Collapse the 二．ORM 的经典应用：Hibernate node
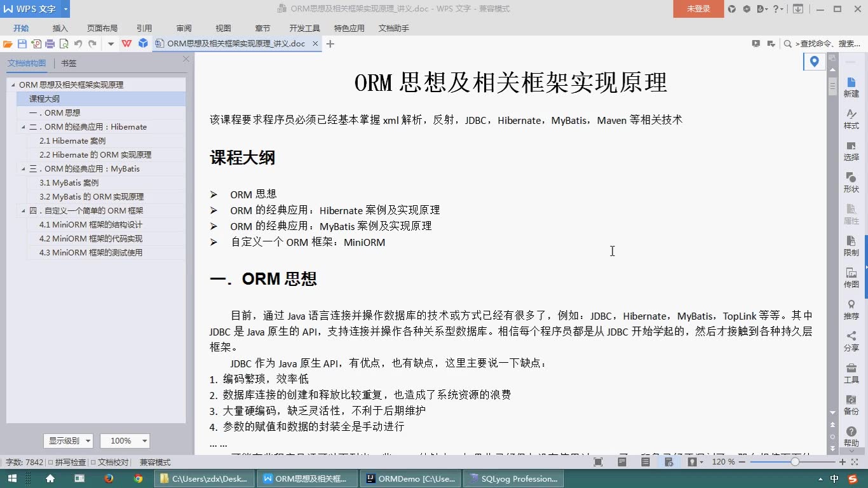 [x=23, y=127]
